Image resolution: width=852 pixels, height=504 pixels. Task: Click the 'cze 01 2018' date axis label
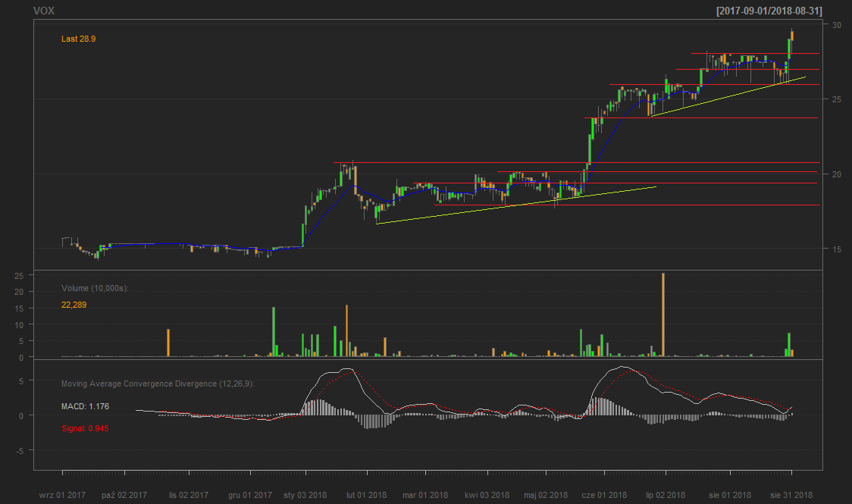pyautogui.click(x=603, y=495)
